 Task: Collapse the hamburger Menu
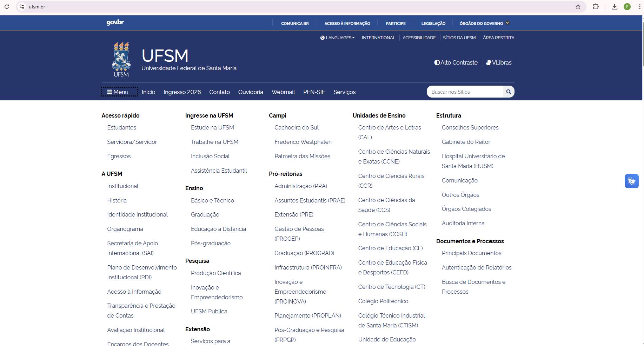coord(118,92)
